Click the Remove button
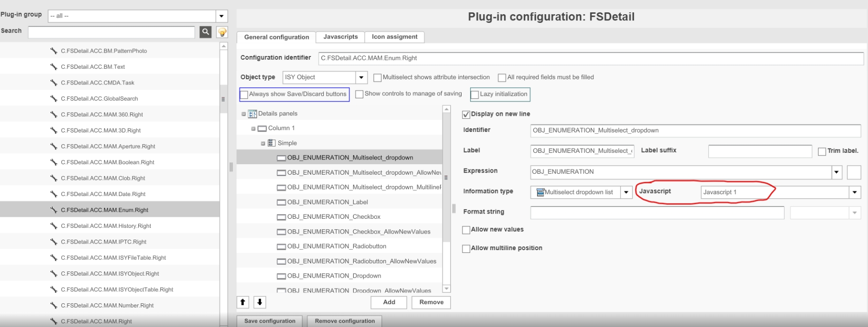The height and width of the screenshot is (327, 868). tap(431, 302)
